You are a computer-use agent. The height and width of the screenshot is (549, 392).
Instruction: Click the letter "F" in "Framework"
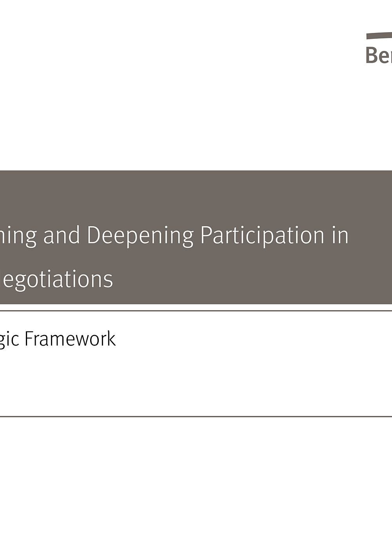coord(29,339)
